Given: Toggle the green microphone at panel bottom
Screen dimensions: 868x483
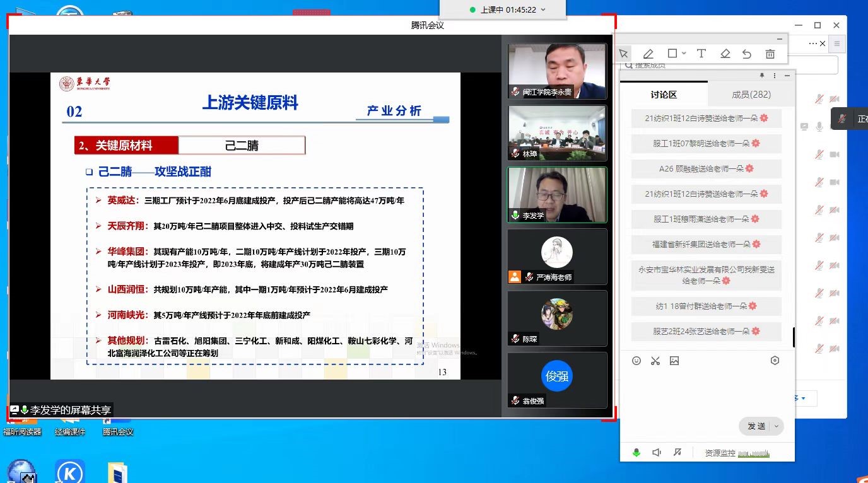Looking at the screenshot, I should [x=636, y=453].
